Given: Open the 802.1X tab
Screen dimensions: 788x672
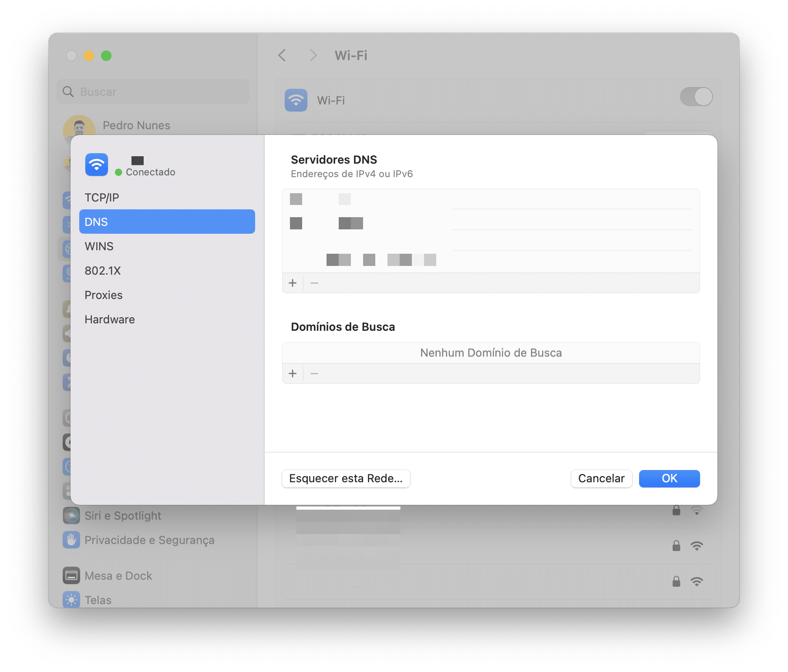Looking at the screenshot, I should point(167,271).
